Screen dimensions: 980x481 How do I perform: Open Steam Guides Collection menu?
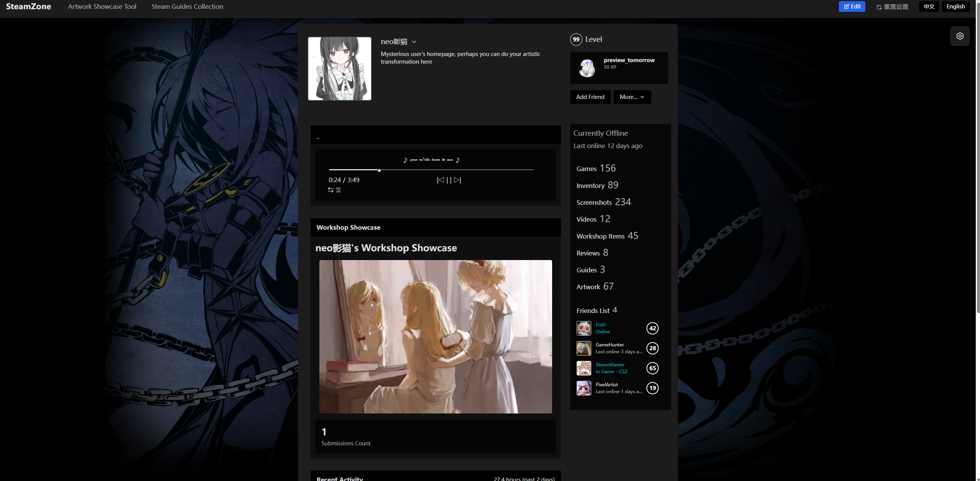(187, 7)
